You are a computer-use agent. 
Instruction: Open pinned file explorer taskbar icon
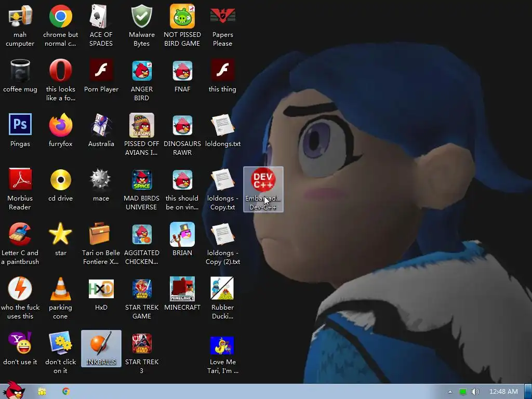click(42, 392)
